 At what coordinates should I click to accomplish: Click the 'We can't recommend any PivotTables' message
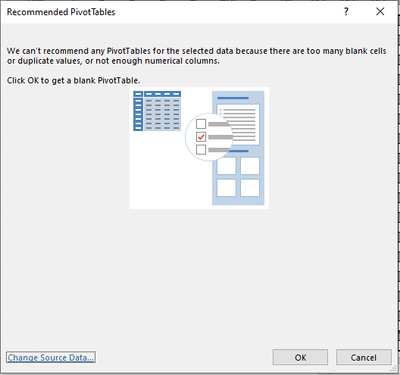click(x=196, y=56)
